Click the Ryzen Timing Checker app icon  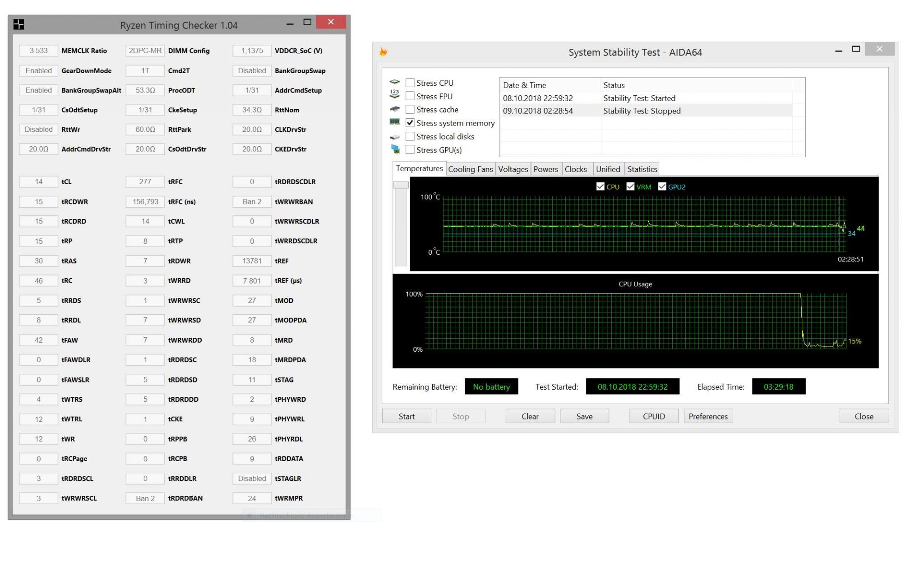pyautogui.click(x=18, y=24)
